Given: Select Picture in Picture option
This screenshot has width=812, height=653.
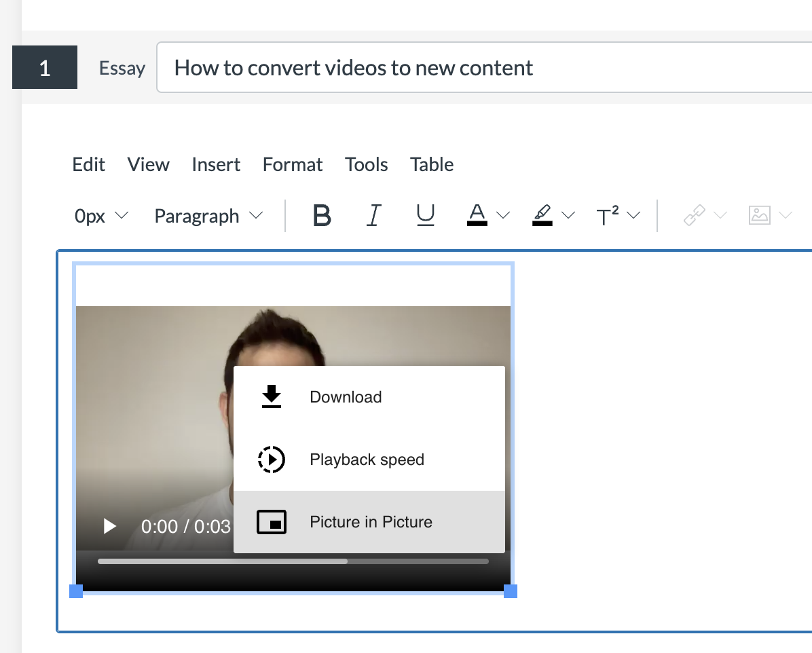Looking at the screenshot, I should point(369,522).
